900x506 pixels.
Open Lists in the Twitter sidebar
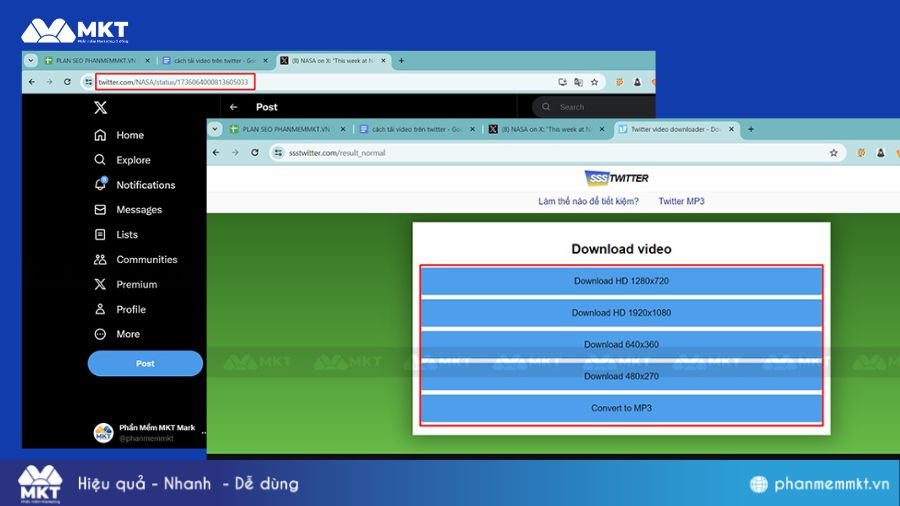[x=116, y=234]
